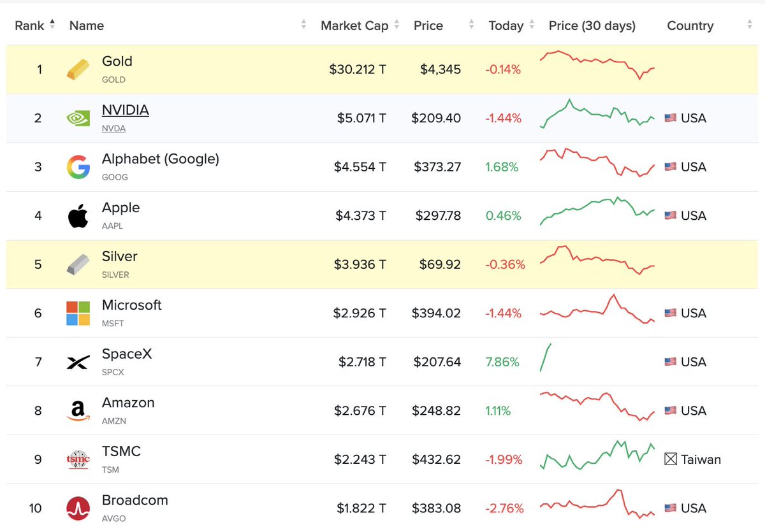The image size is (765, 532).
Task: Sort by Country using its arrows
Action: click(x=750, y=25)
